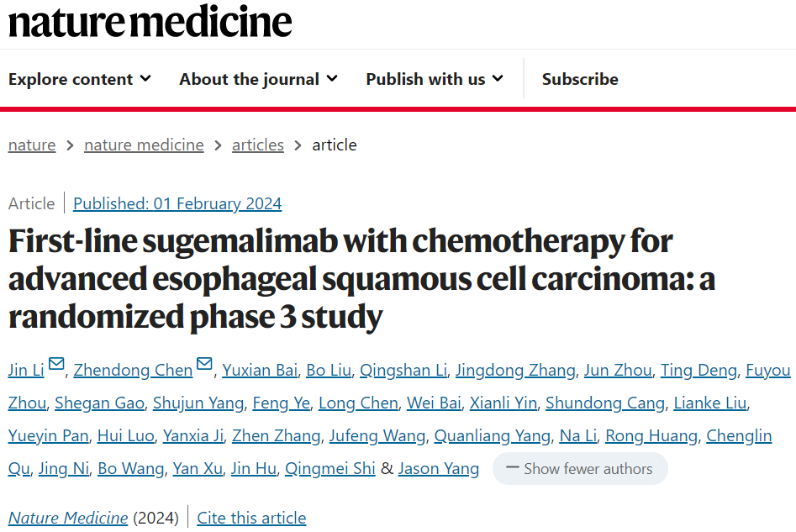Click author name Shundong Cang
Viewport: 796px width, 532px height.
605,403
